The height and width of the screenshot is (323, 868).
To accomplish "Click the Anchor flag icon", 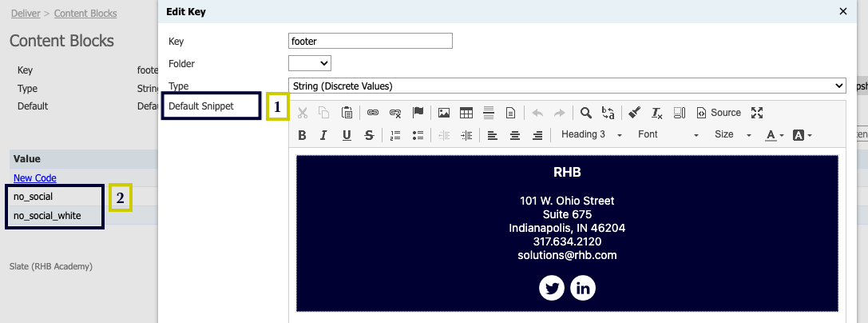I will click(x=418, y=113).
